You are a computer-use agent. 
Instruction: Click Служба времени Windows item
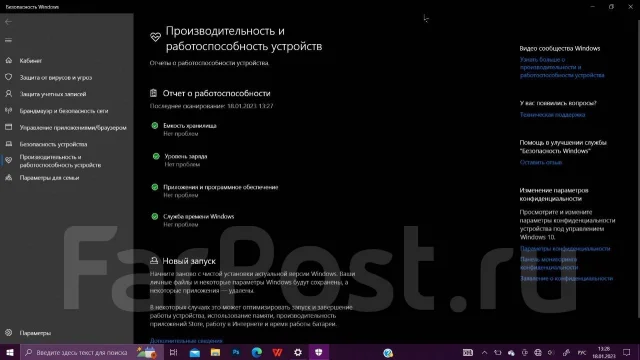[199, 216]
